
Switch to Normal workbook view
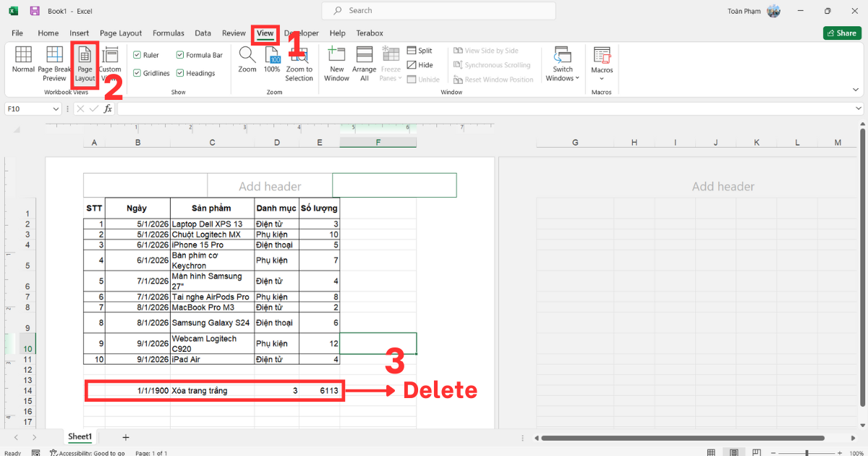pos(23,60)
